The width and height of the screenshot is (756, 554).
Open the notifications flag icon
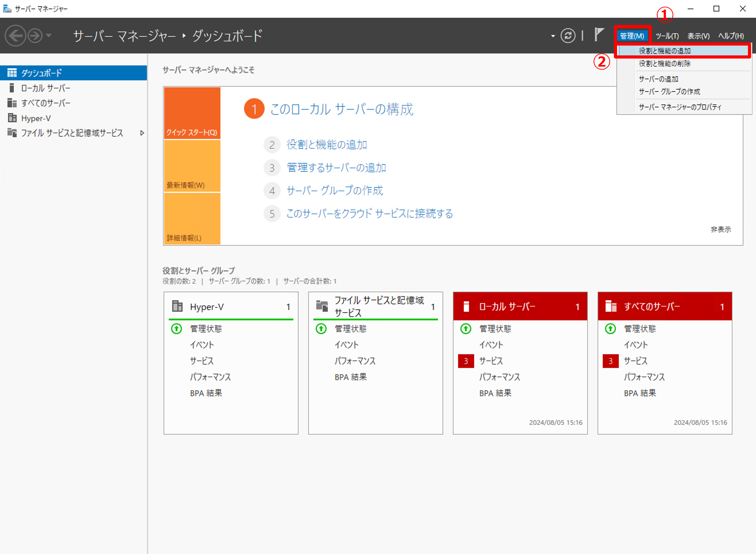point(599,35)
